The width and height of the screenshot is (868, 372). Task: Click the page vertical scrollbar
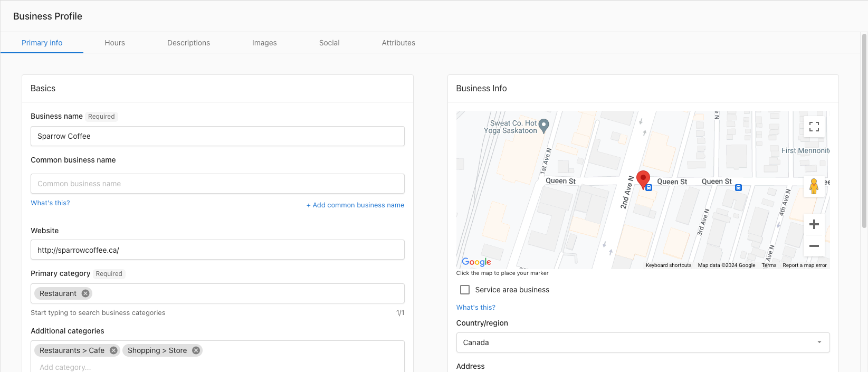pyautogui.click(x=864, y=131)
